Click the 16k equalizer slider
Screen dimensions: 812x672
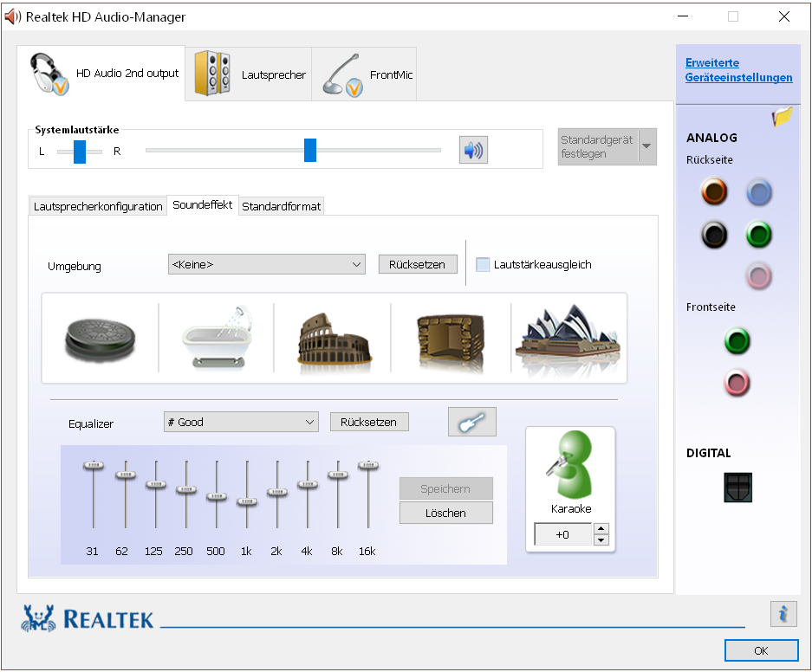[368, 464]
